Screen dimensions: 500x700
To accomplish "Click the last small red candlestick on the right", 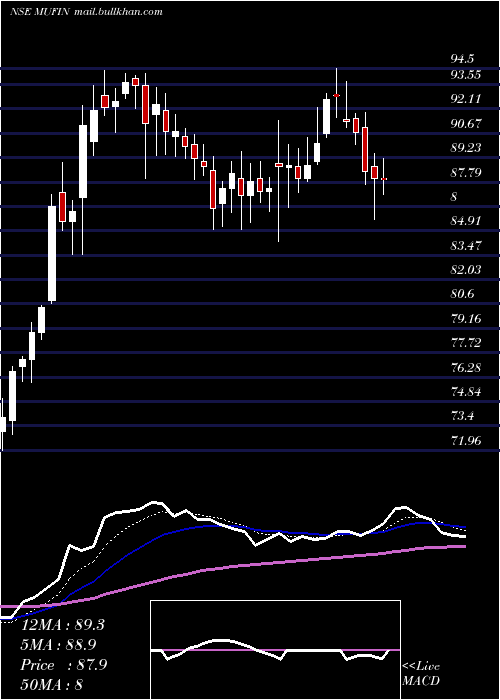I will [x=383, y=179].
